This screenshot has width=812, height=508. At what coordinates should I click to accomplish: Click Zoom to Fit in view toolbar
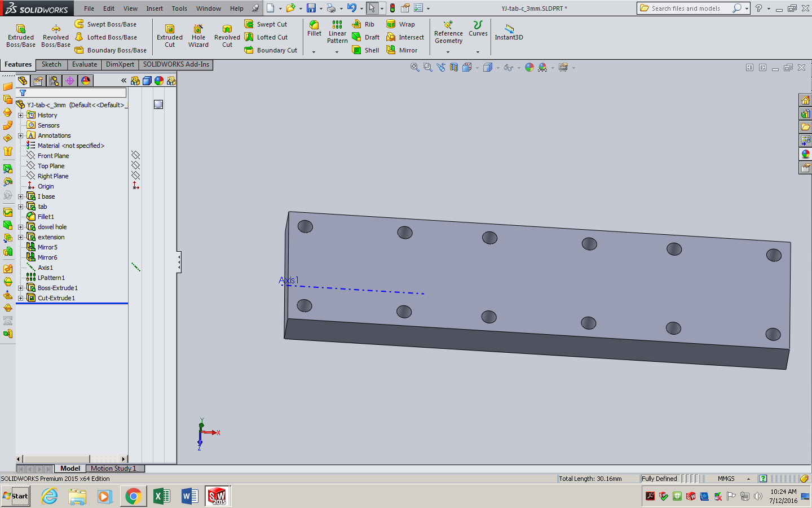(414, 67)
